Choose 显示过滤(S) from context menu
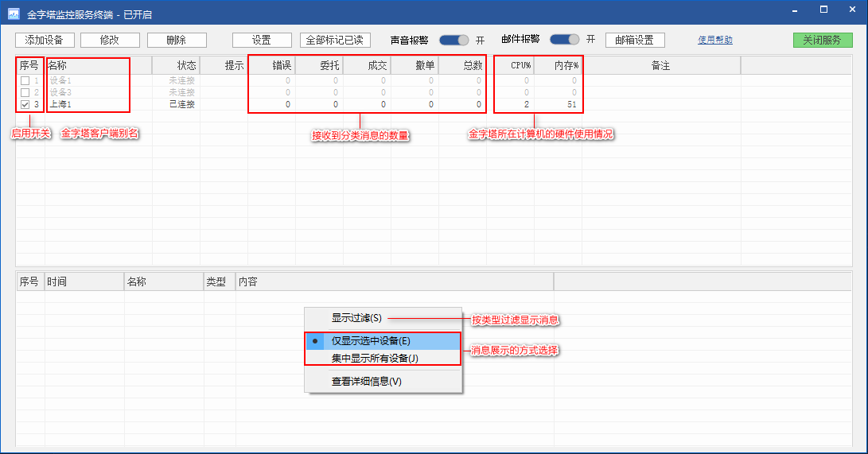Image resolution: width=868 pixels, height=454 pixels. pyautogui.click(x=383, y=318)
